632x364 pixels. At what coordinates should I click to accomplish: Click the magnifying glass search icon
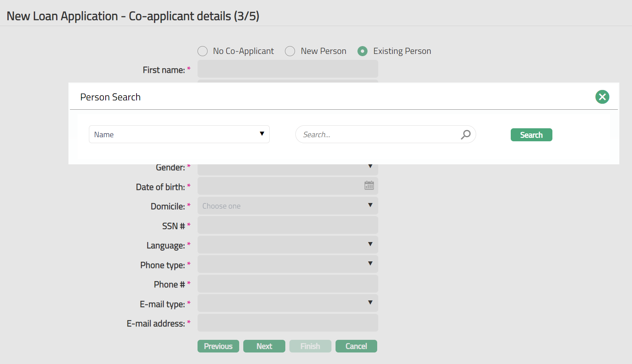[x=465, y=135]
